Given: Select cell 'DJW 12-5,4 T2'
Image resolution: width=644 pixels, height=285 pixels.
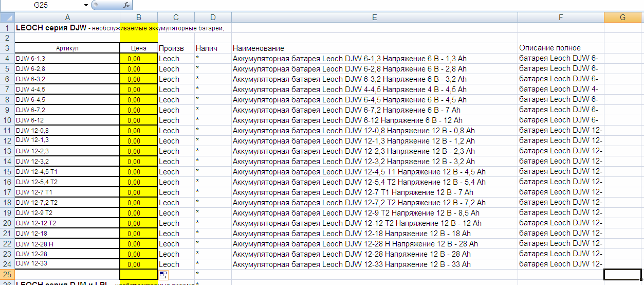Looking at the screenshot, I should (x=67, y=182).
